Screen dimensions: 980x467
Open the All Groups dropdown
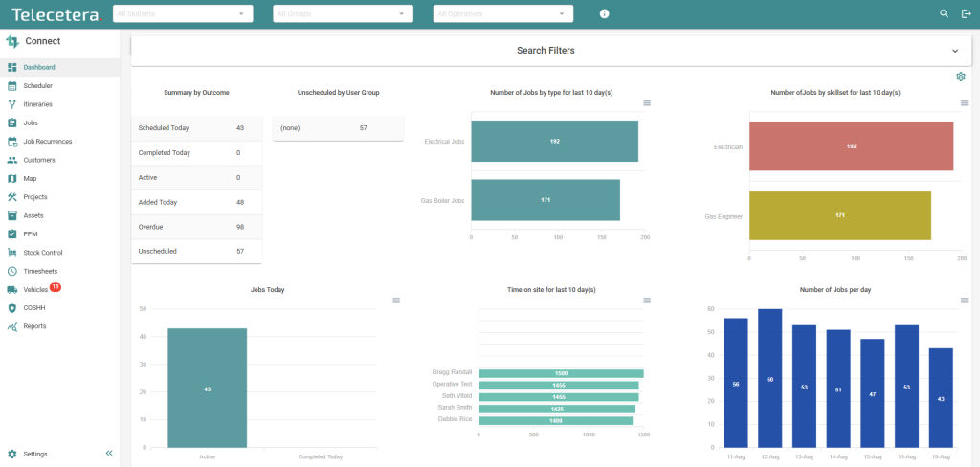click(344, 13)
